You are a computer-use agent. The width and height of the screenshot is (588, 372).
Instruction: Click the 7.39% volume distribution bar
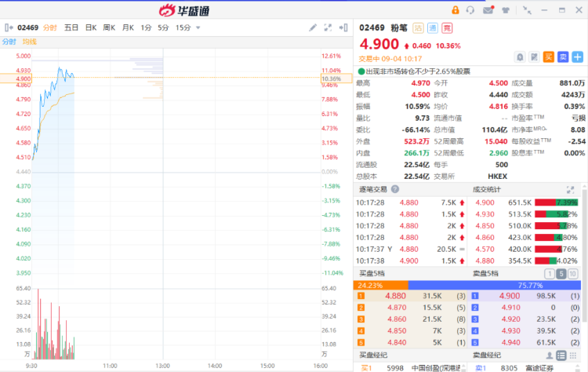pyautogui.click(x=557, y=202)
